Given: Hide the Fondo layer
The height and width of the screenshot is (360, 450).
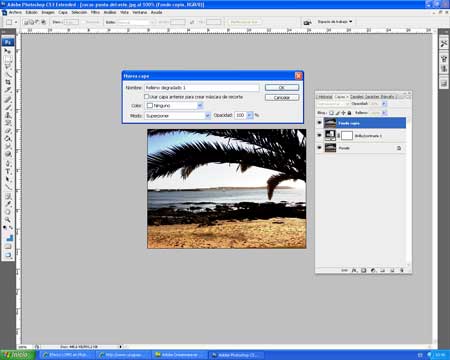Looking at the screenshot, I should [x=319, y=148].
